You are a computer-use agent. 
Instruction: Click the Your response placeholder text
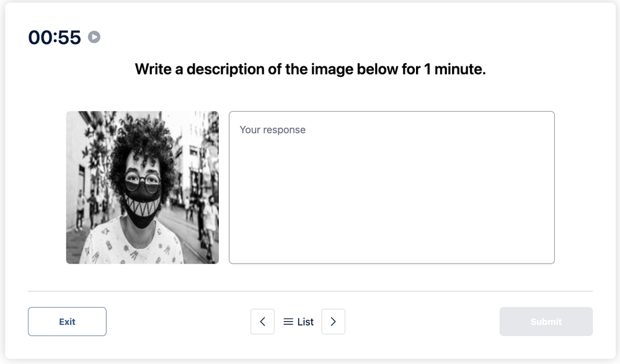tap(273, 130)
